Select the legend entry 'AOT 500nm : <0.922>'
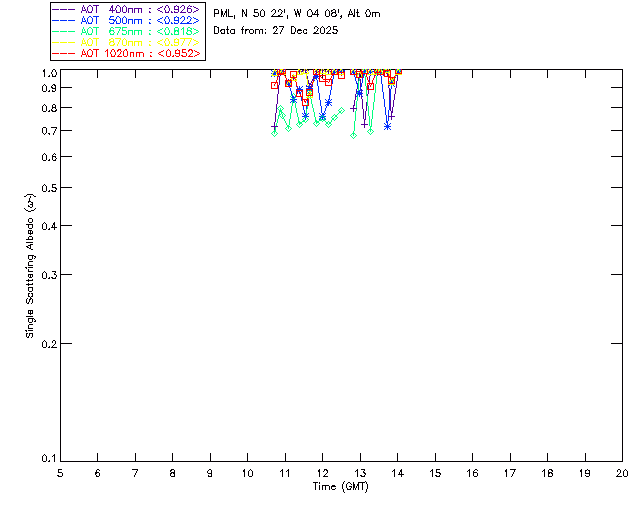 click(x=126, y=20)
